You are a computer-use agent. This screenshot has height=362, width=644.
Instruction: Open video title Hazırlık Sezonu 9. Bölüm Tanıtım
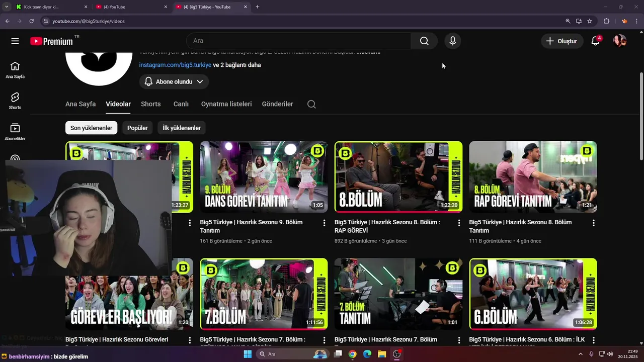[x=251, y=226]
